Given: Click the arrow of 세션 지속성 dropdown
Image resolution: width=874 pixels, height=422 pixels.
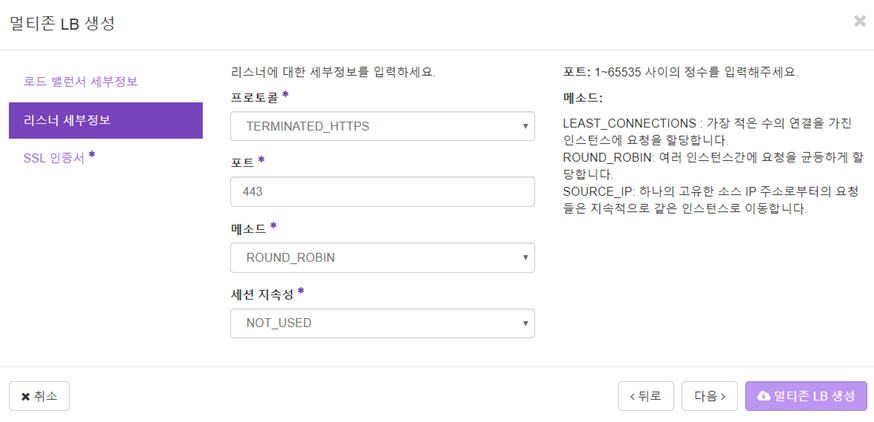Looking at the screenshot, I should click(525, 323).
